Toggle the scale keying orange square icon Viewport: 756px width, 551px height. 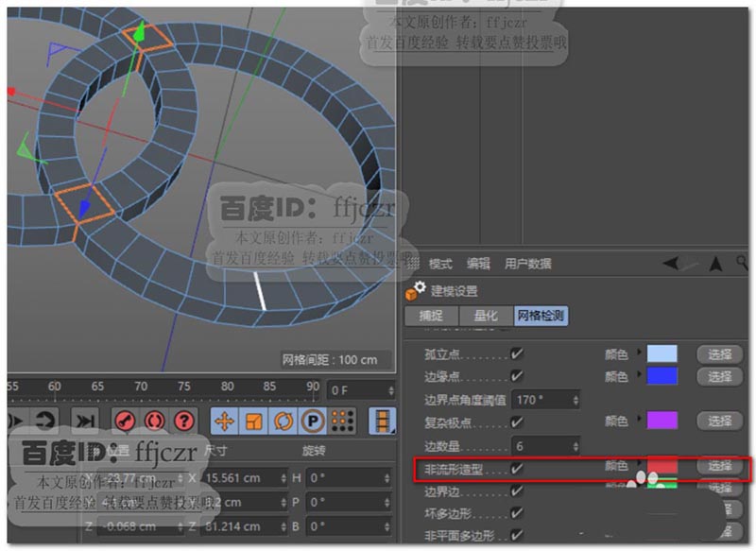click(253, 421)
